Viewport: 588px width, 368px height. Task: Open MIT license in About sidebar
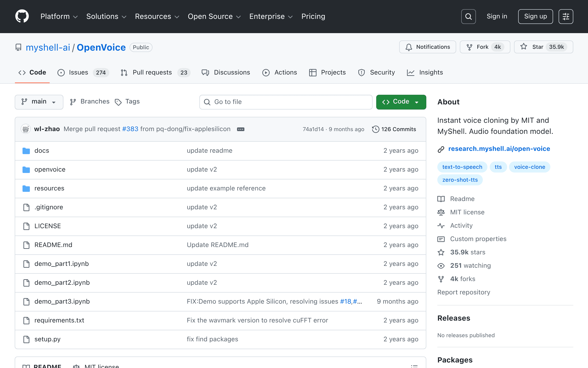(461, 212)
